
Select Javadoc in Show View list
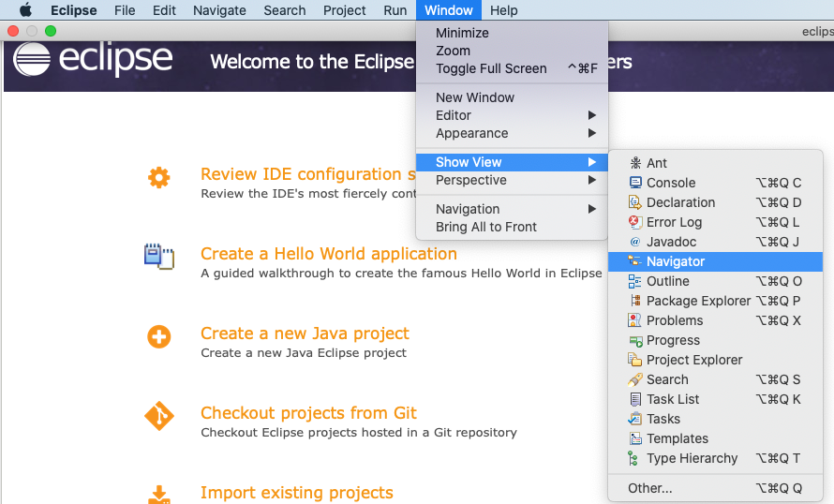(715, 242)
